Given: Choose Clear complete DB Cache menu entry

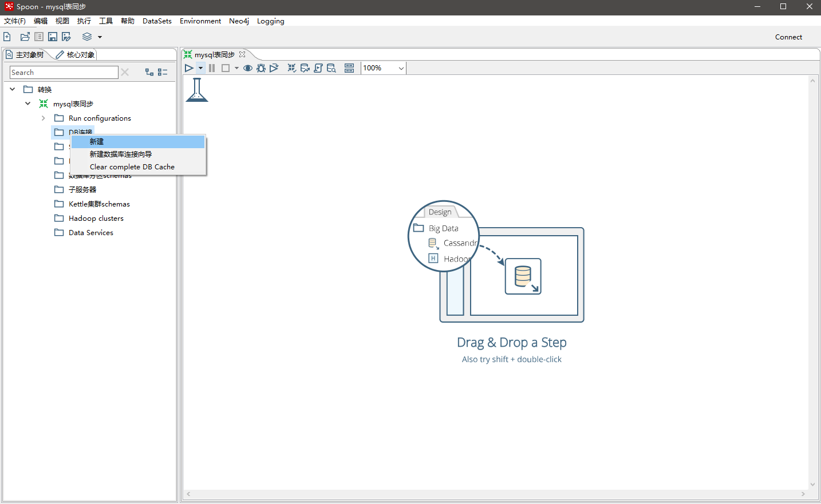Looking at the screenshot, I should pos(138,167).
